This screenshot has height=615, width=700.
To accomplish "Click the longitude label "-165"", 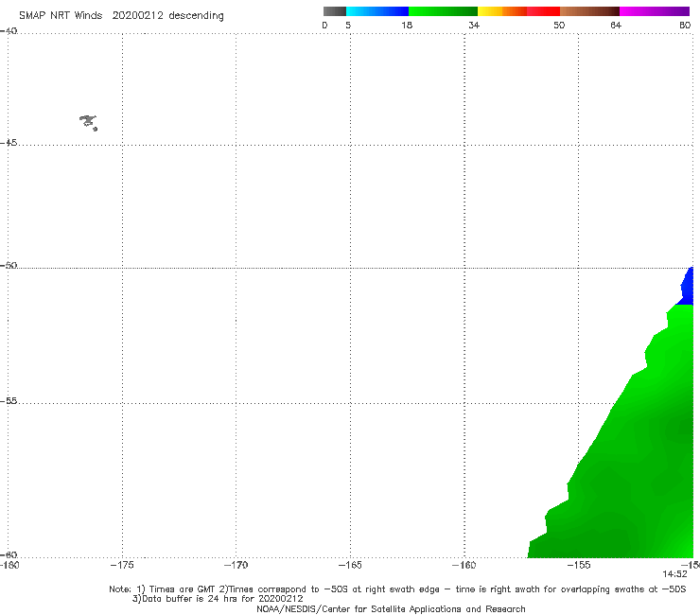I will point(350,566).
